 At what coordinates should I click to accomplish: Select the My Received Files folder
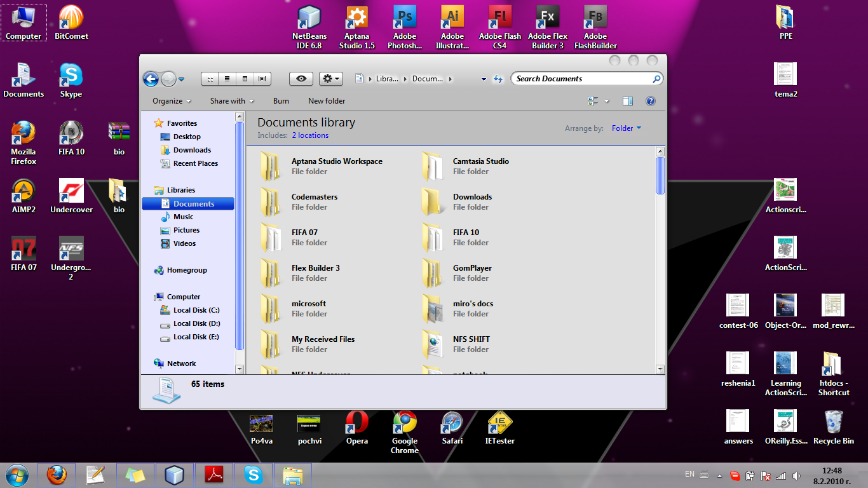click(x=307, y=344)
